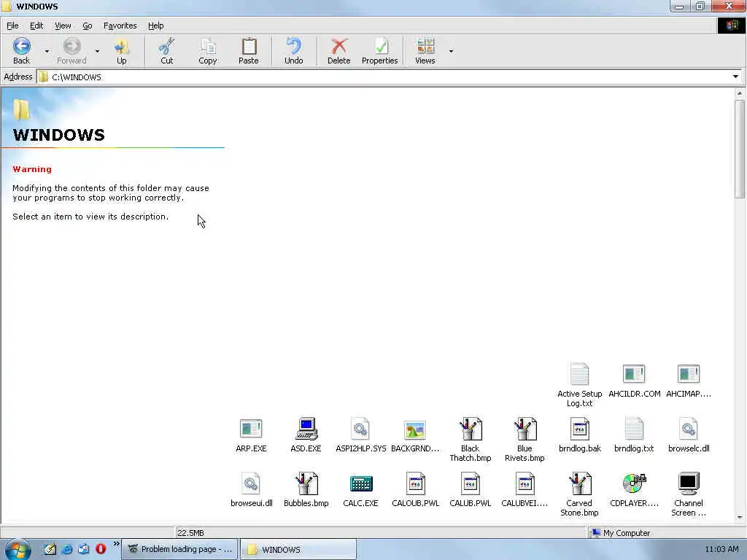The width and height of the screenshot is (747, 560).
Task: Select Black Thatch.bmp file
Action: coord(471,440)
